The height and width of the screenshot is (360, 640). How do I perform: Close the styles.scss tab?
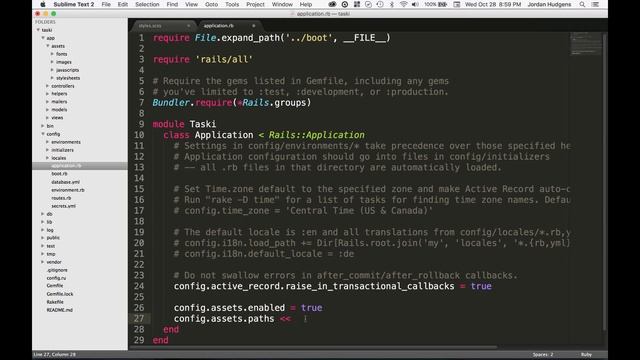click(x=188, y=26)
